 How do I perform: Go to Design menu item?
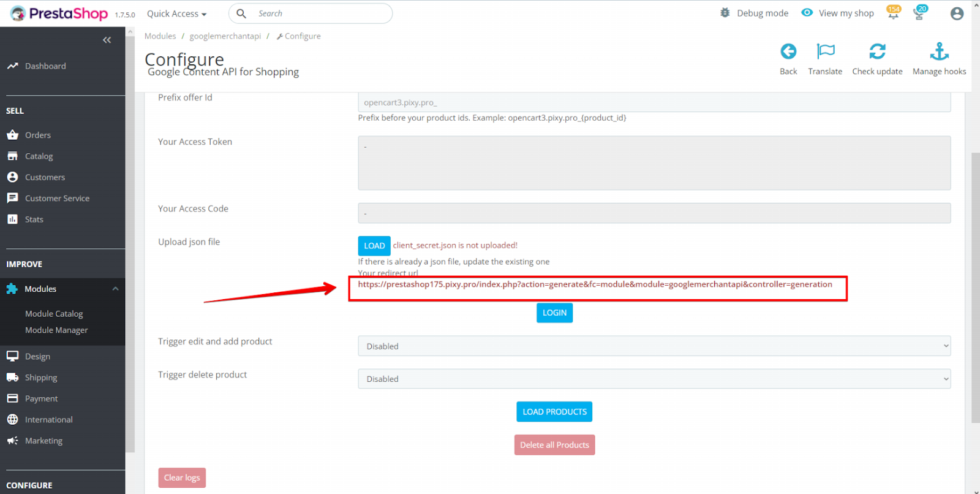coord(37,357)
